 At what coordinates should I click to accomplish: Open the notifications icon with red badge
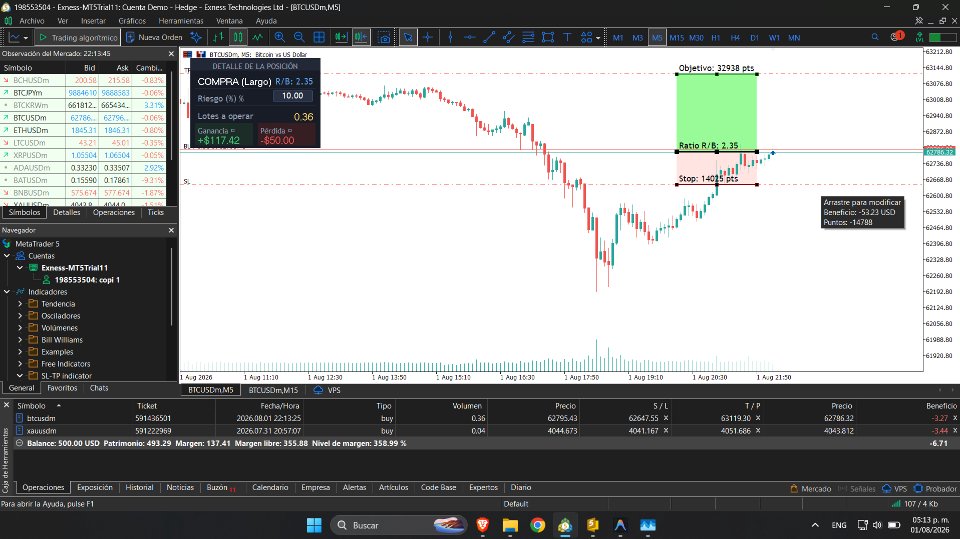(897, 37)
